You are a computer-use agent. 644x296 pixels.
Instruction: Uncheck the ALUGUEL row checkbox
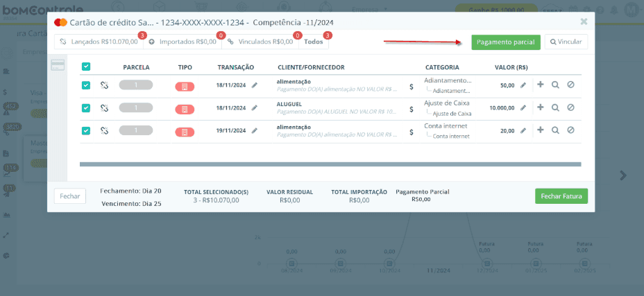[86, 108]
